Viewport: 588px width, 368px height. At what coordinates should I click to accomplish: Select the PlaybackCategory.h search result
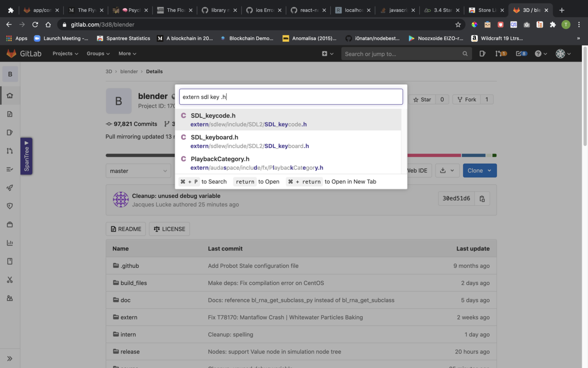point(288,163)
